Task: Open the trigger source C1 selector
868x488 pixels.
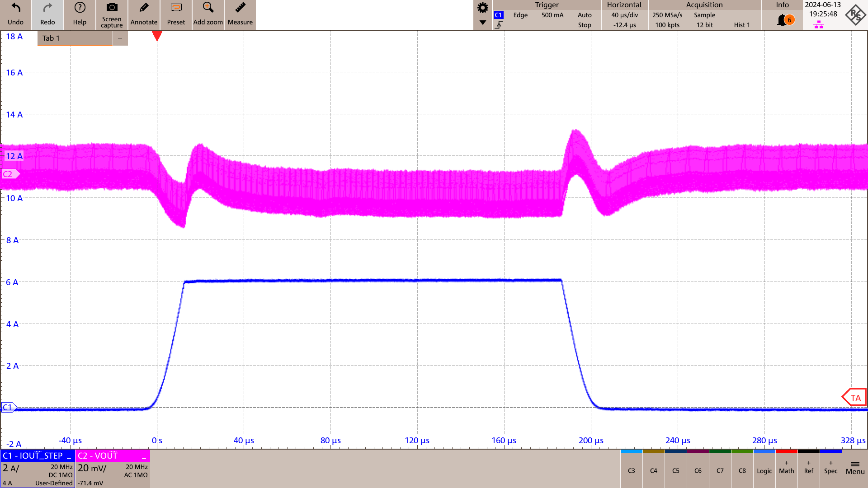Action: tap(498, 14)
